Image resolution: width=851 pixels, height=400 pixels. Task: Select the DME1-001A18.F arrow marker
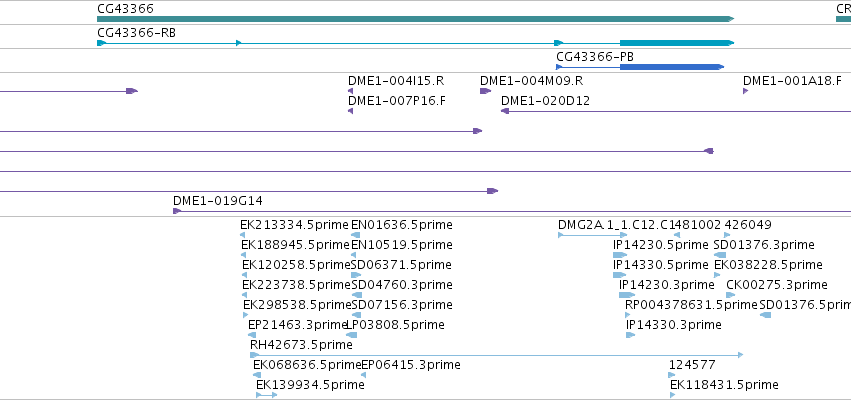coord(746,91)
